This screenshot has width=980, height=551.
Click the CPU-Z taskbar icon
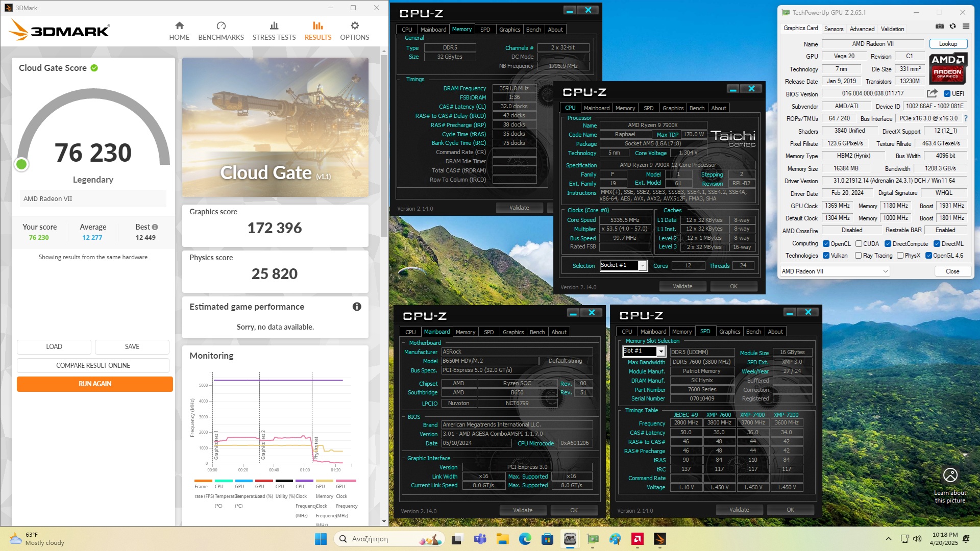[x=570, y=539]
